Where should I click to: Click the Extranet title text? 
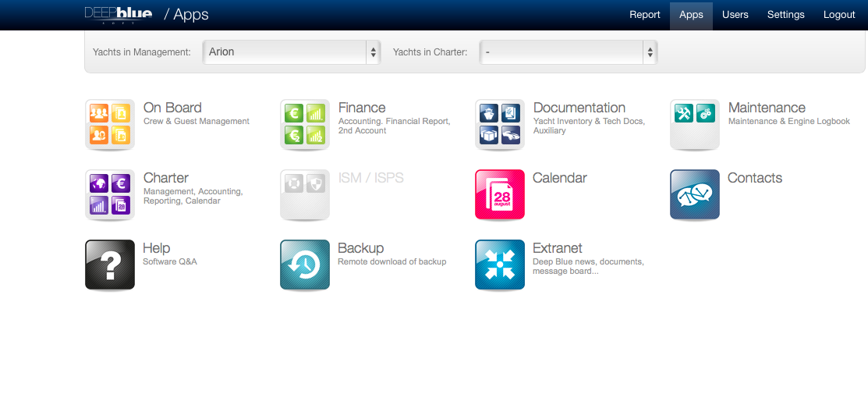[557, 248]
